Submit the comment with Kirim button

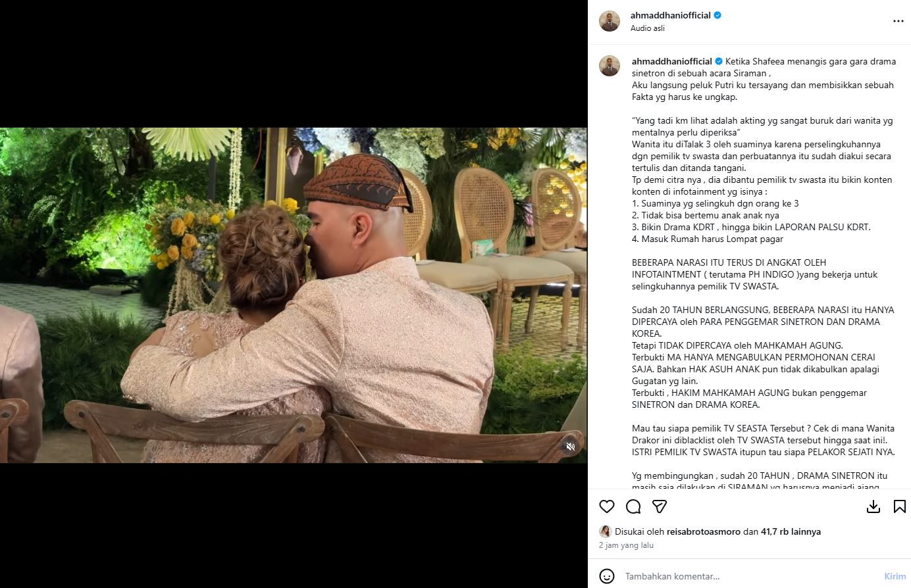click(x=895, y=576)
